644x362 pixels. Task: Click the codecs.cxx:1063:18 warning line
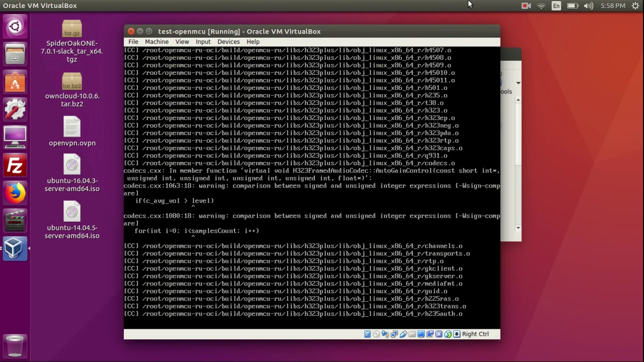pyautogui.click(x=312, y=190)
